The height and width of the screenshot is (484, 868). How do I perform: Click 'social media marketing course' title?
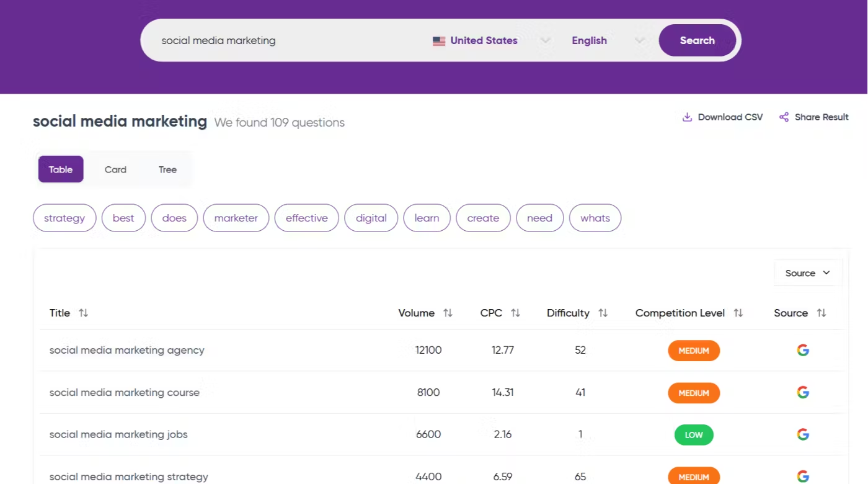point(125,392)
